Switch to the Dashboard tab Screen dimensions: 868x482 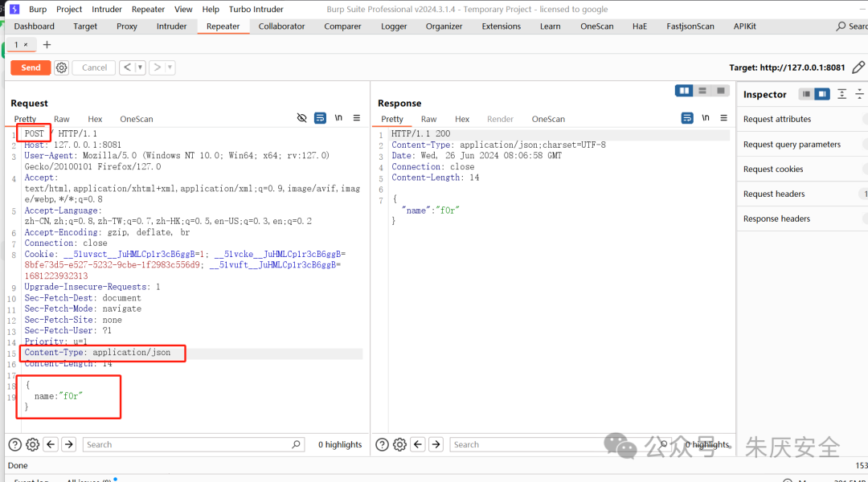click(x=35, y=26)
